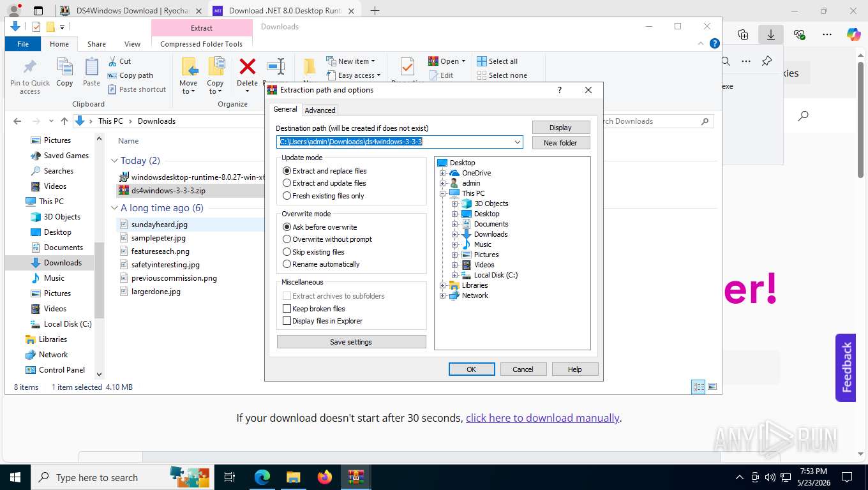Viewport: 868px width, 490px height.
Task: Expand OneDrive node in folder tree
Action: coord(442,173)
